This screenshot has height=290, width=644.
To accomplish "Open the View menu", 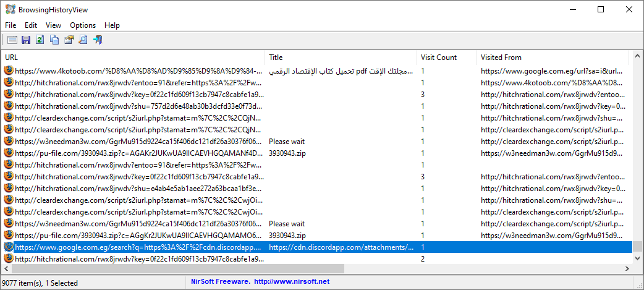I will (53, 25).
